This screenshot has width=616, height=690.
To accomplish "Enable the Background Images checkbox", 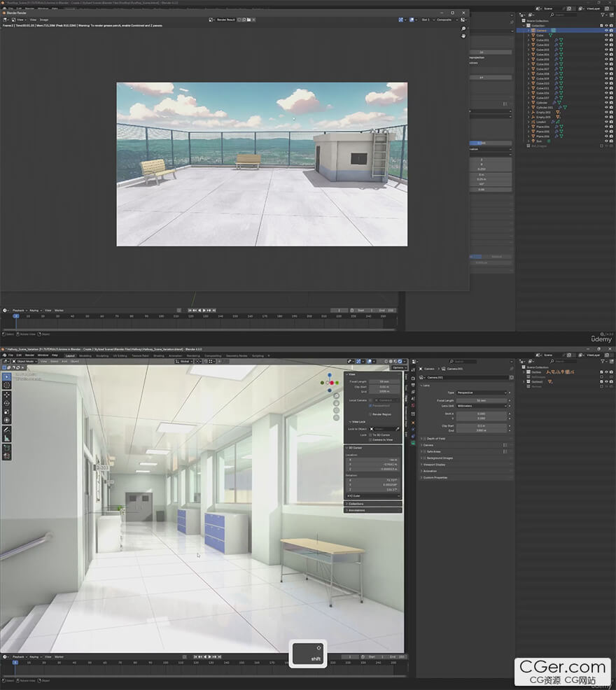I will (425, 458).
